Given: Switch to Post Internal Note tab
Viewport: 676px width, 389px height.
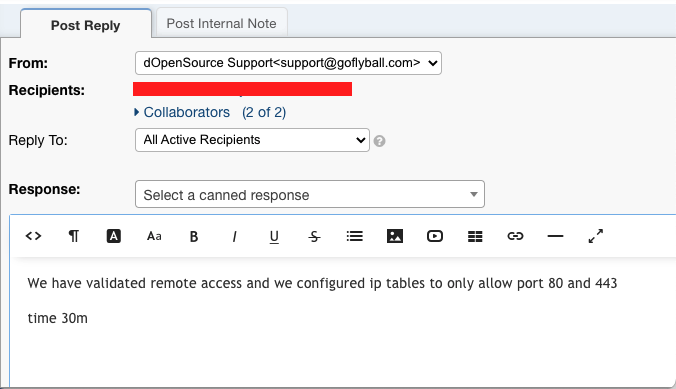Looking at the screenshot, I should [x=222, y=23].
